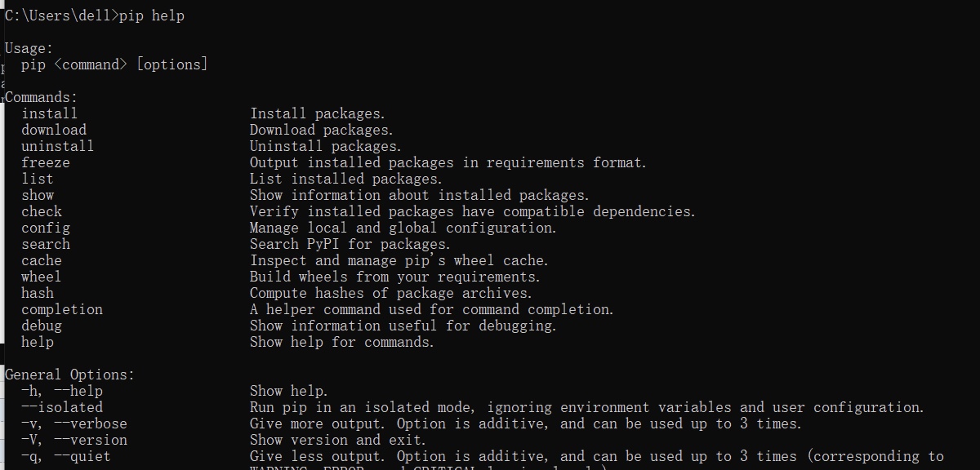Click the 'install' command name
The height and width of the screenshot is (470, 980).
50,113
